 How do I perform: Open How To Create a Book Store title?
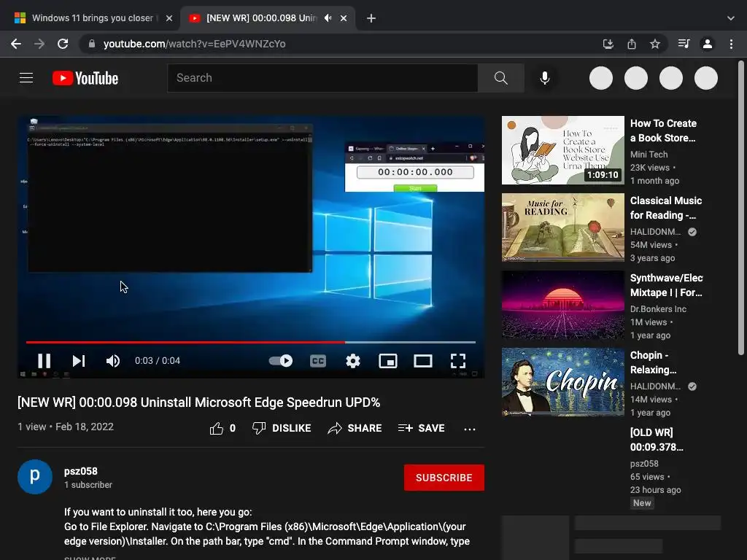[663, 131]
